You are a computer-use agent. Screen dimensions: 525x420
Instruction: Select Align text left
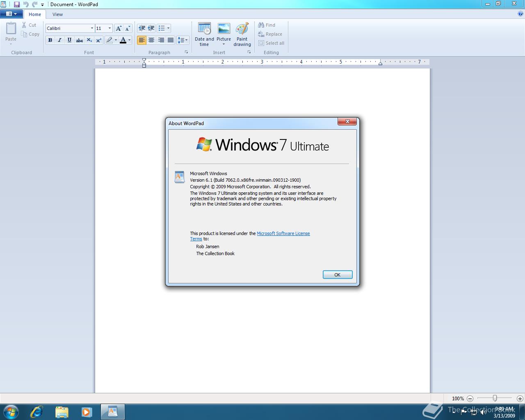(x=142, y=40)
